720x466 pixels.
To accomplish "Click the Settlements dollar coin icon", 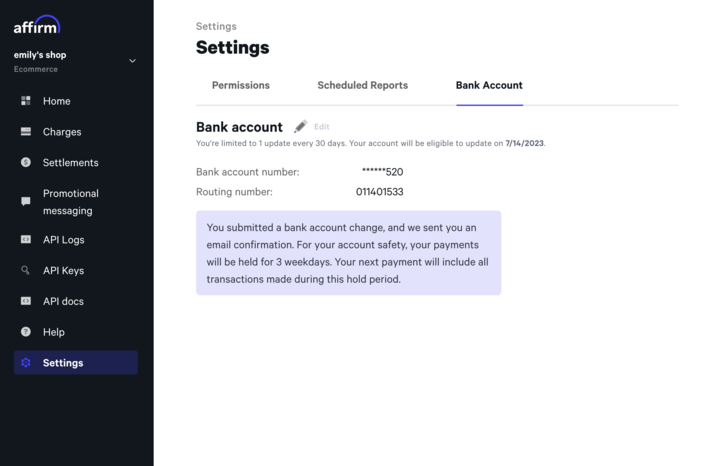I will [26, 162].
